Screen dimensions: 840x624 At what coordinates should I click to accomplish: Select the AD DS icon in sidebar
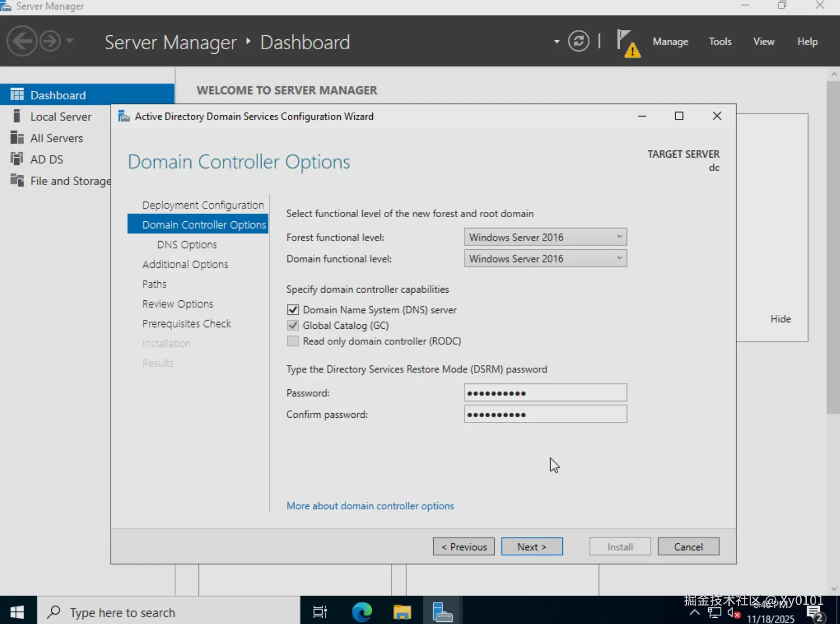pos(17,159)
